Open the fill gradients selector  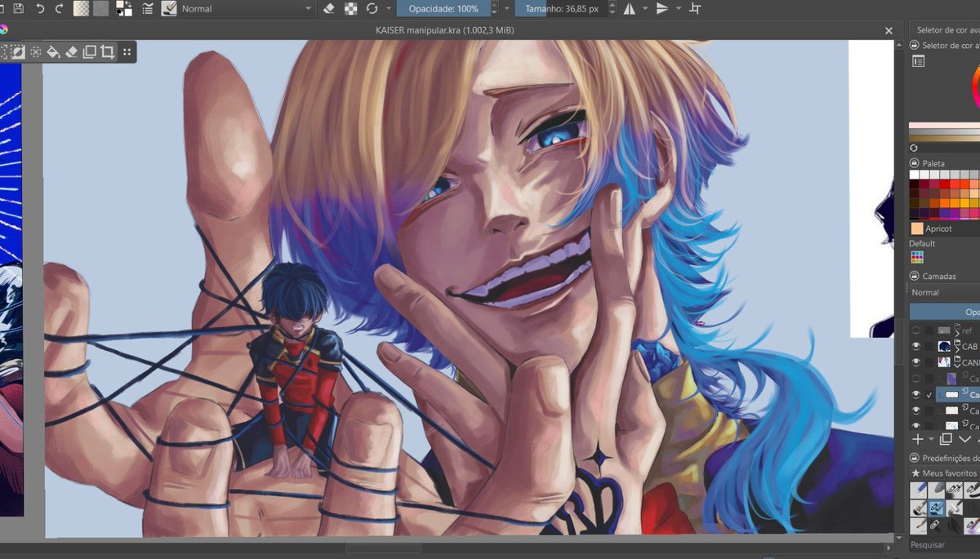81,8
